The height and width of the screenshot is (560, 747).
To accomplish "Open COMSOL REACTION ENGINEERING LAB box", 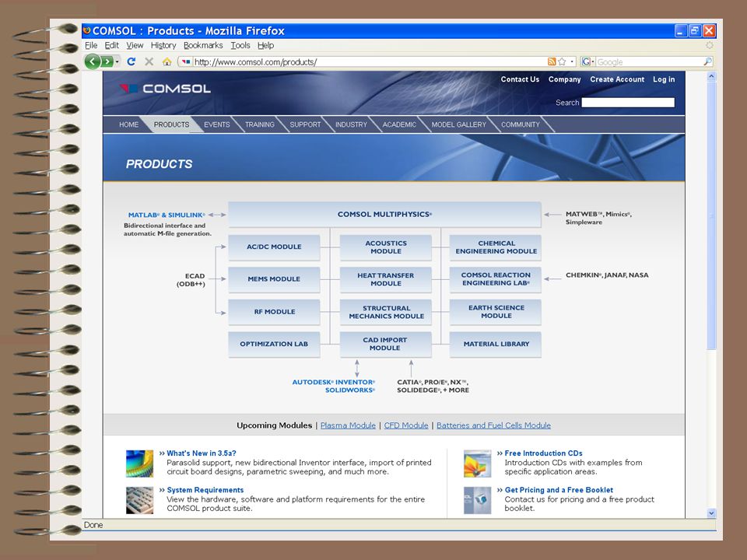I will coord(496,279).
